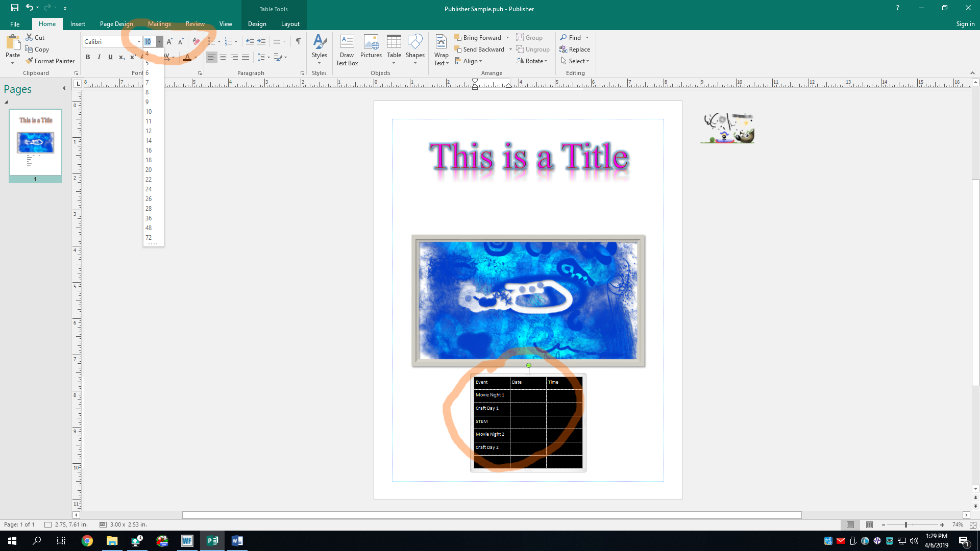Image resolution: width=980 pixels, height=551 pixels.
Task: Toggle Bold formatting
Action: 88,57
